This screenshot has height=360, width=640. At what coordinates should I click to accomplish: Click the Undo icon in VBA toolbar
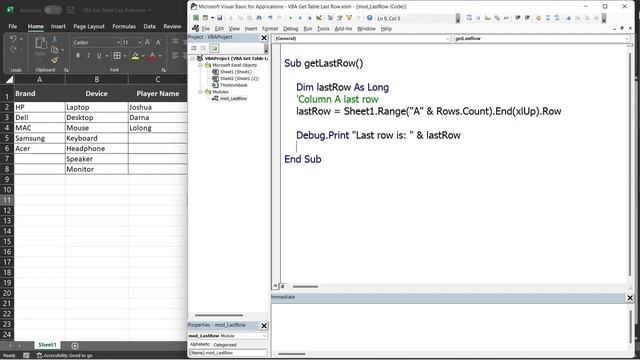pos(270,18)
